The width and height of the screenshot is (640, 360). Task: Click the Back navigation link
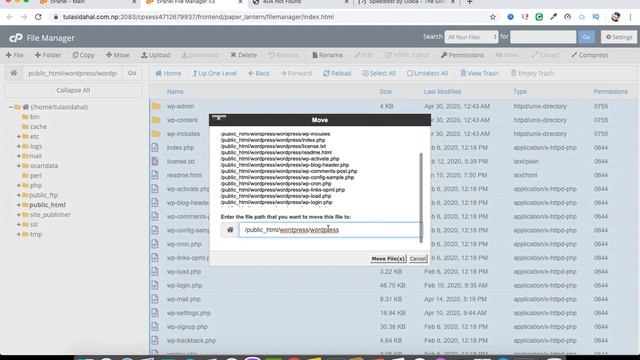pyautogui.click(x=259, y=73)
